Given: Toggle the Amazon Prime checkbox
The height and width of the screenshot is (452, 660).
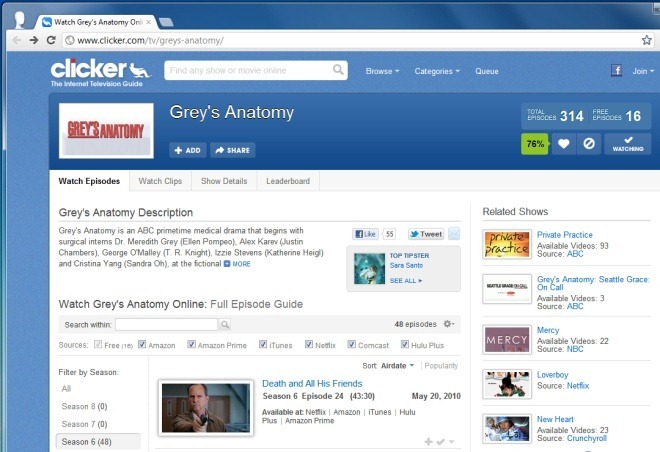Looking at the screenshot, I should [192, 344].
